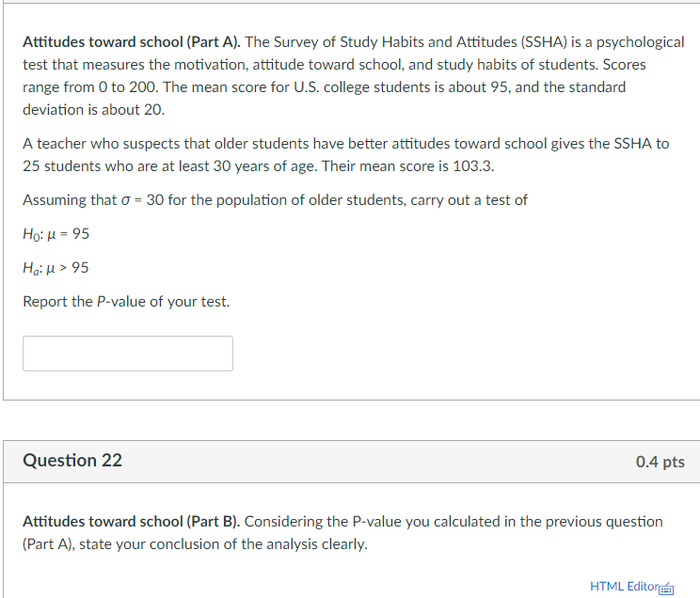Click the "Report the P-value of your test" text
Image resolution: width=700 pixels, height=598 pixels.
click(x=126, y=302)
